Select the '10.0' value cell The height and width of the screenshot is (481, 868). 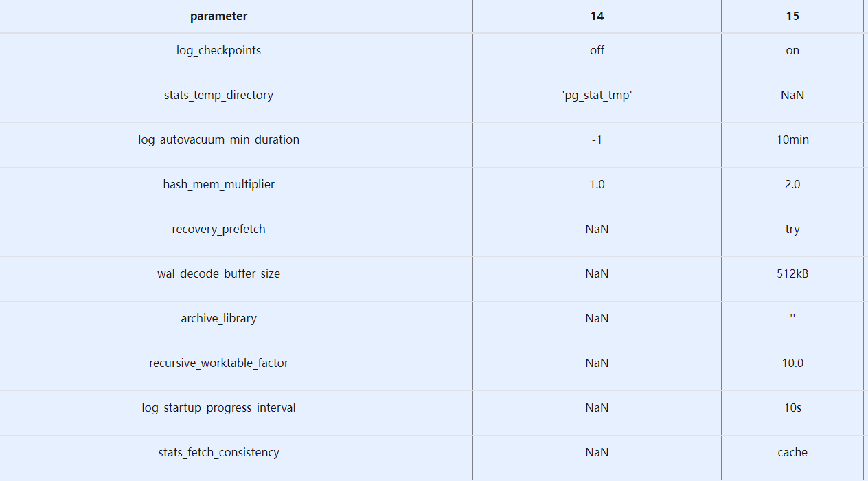pos(792,363)
